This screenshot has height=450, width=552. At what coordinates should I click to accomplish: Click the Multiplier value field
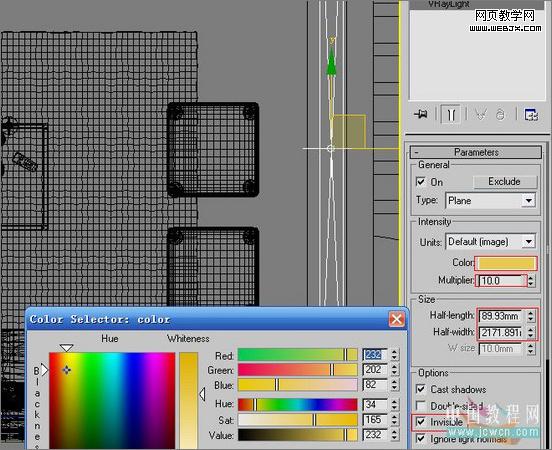[502, 281]
